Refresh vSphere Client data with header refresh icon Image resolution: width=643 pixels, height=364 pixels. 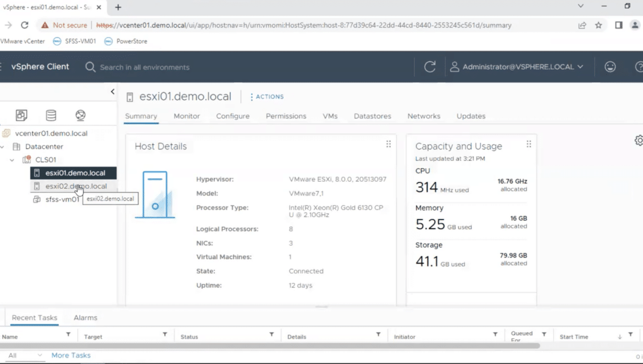pyautogui.click(x=430, y=67)
